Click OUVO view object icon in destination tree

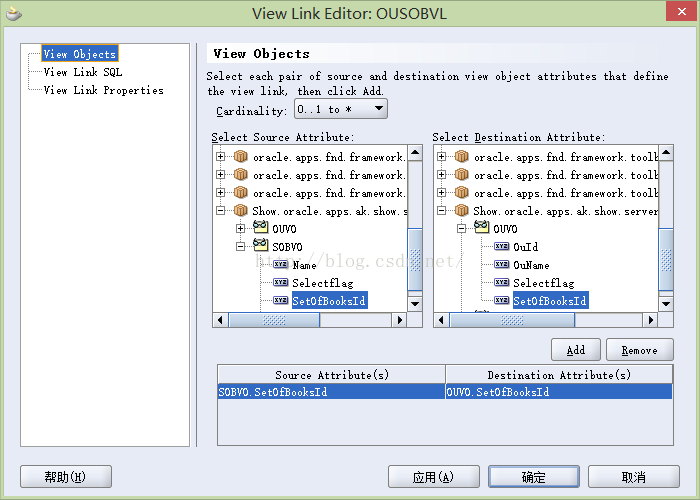[x=482, y=227]
